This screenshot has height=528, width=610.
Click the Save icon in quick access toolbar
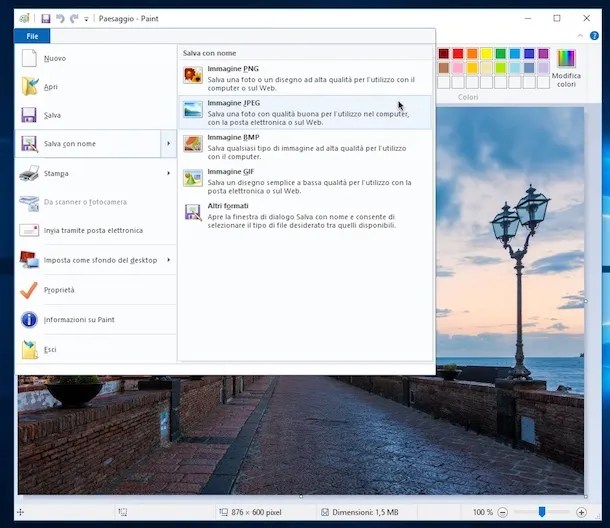click(x=45, y=18)
